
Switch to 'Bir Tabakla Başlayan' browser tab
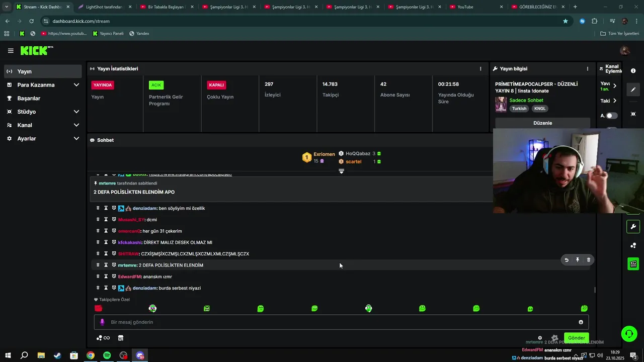167,7
